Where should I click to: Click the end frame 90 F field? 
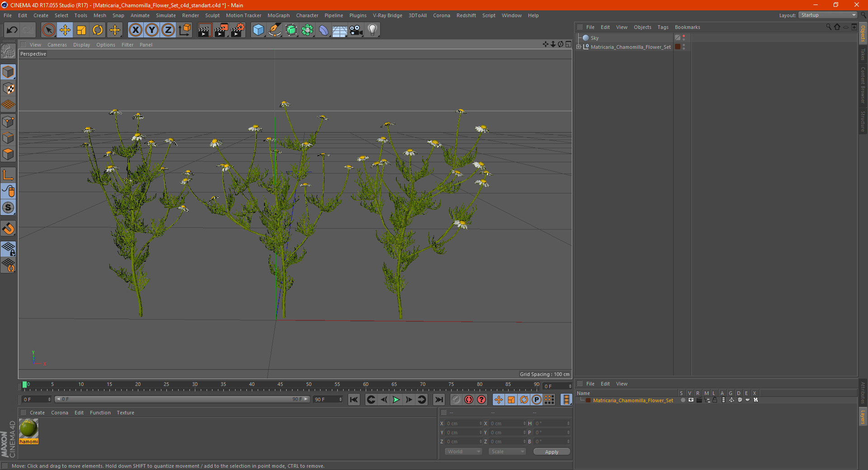pos(328,399)
